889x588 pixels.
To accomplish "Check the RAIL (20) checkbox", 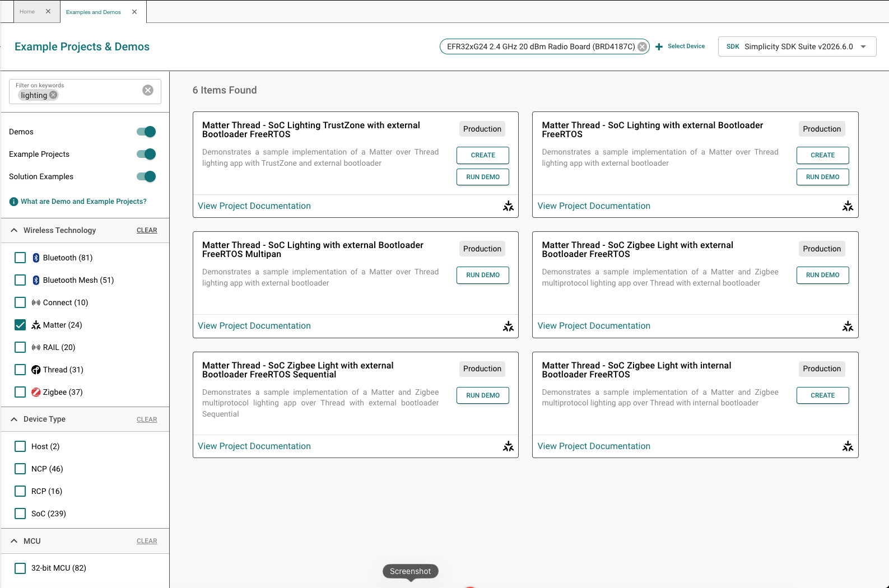I will tap(20, 347).
